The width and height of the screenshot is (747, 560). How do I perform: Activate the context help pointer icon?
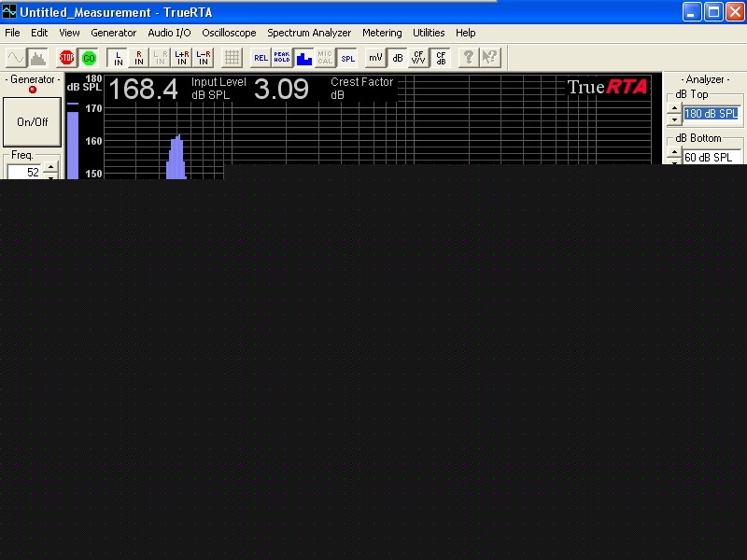click(490, 58)
